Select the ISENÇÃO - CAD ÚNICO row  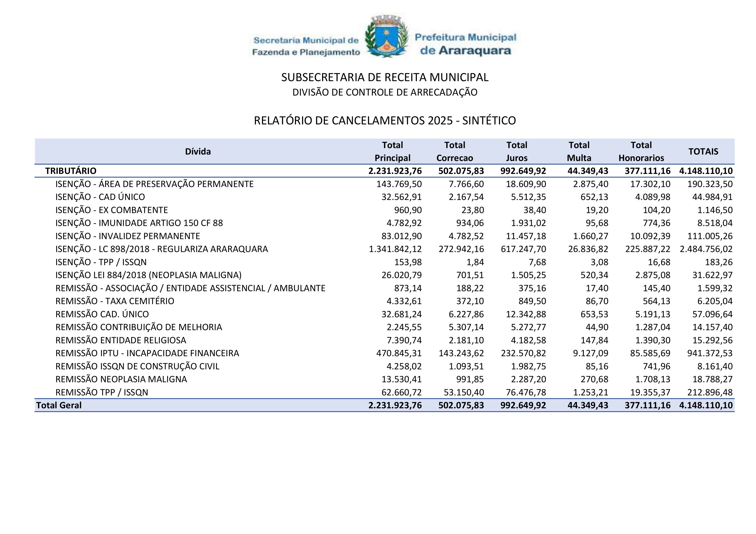point(100,197)
